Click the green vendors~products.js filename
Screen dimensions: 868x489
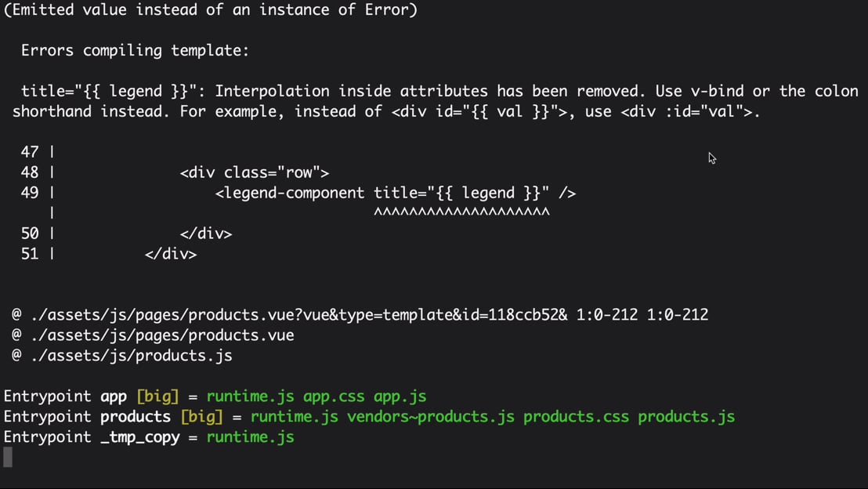431,417
